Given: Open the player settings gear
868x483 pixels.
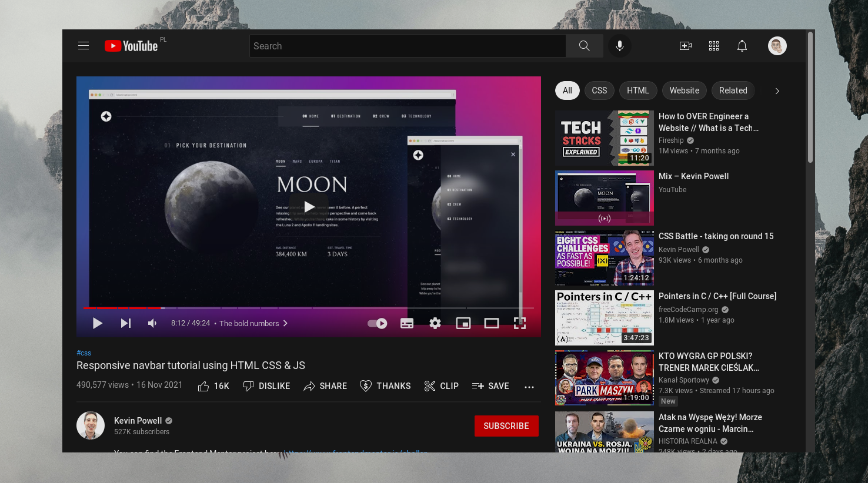Looking at the screenshot, I should coord(435,323).
